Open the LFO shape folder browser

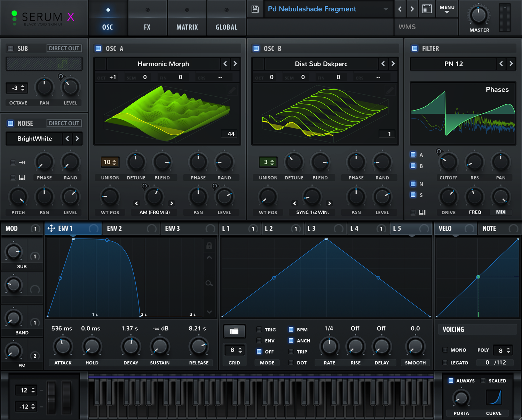click(x=234, y=331)
